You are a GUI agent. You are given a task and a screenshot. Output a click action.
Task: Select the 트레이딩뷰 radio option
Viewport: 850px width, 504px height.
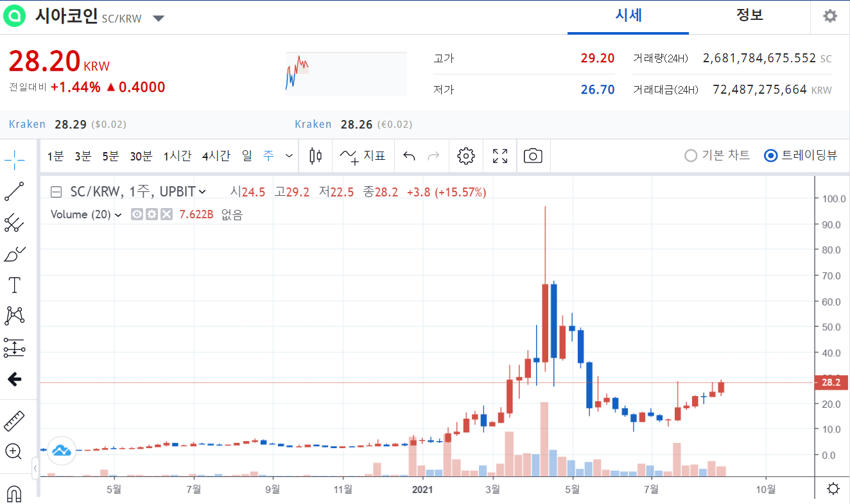801,155
